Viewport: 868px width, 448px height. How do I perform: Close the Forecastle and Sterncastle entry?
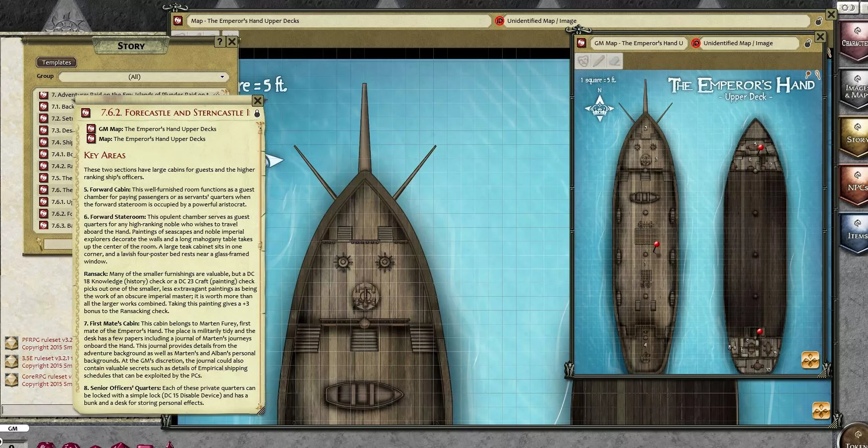(258, 101)
